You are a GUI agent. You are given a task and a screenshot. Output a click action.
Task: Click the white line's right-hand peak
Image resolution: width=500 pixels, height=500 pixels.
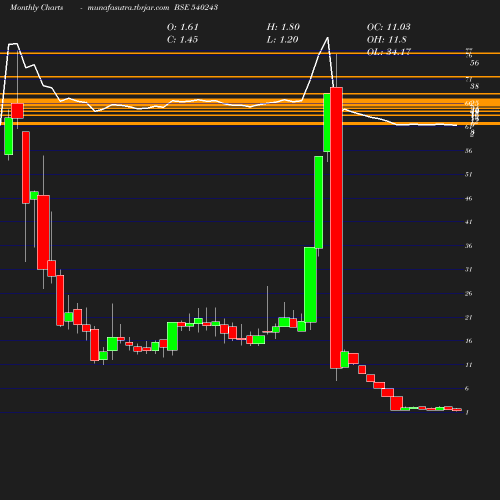(x=328, y=38)
